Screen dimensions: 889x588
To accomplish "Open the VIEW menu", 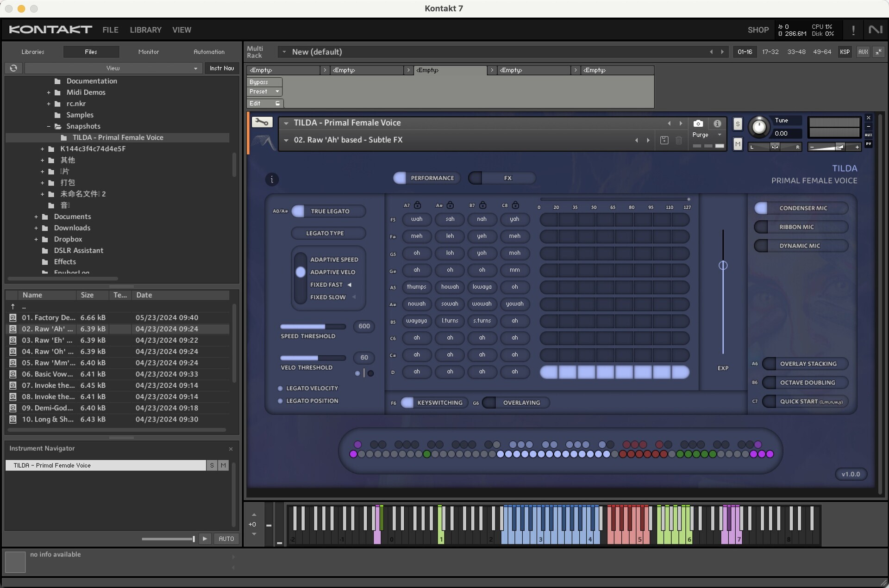I will click(182, 30).
